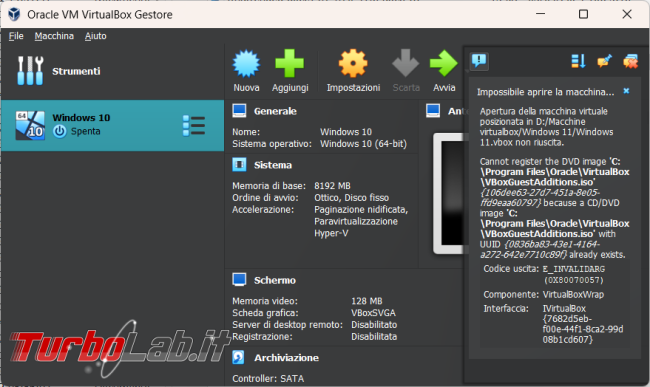Click the 'Hyper-V' acceleration value

(x=331, y=233)
